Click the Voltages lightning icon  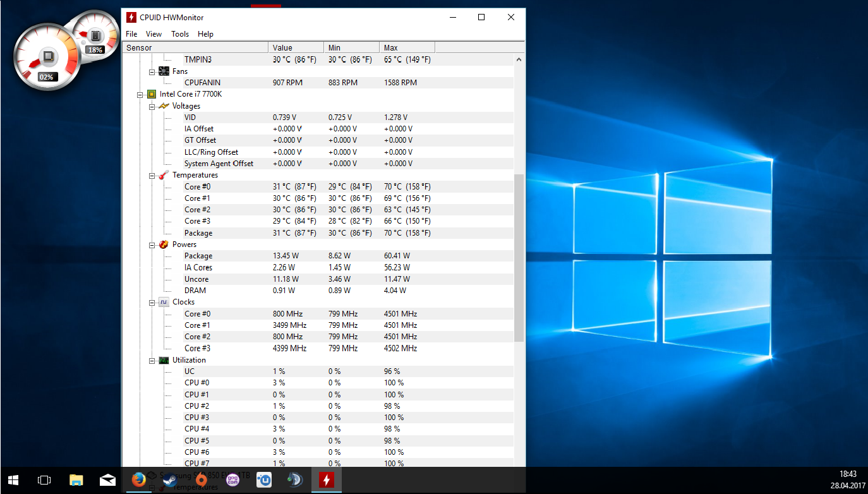164,105
